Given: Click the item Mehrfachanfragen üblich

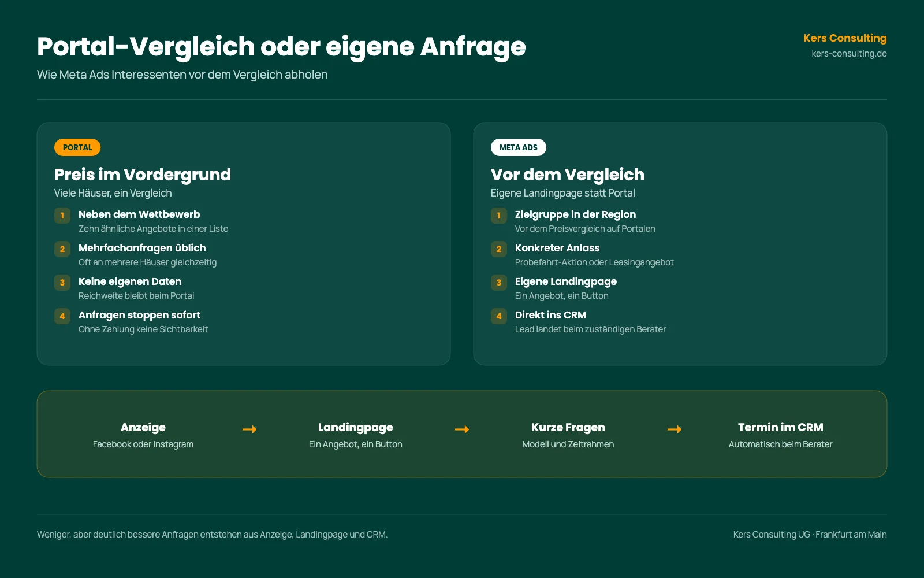Looking at the screenshot, I should (142, 248).
